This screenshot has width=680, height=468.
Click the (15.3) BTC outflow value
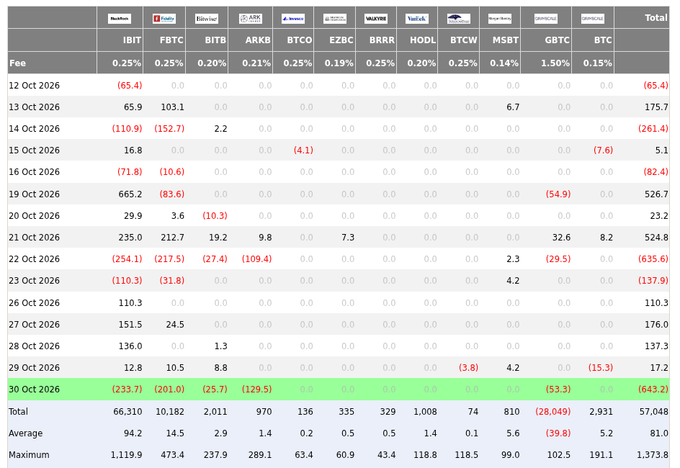601,368
